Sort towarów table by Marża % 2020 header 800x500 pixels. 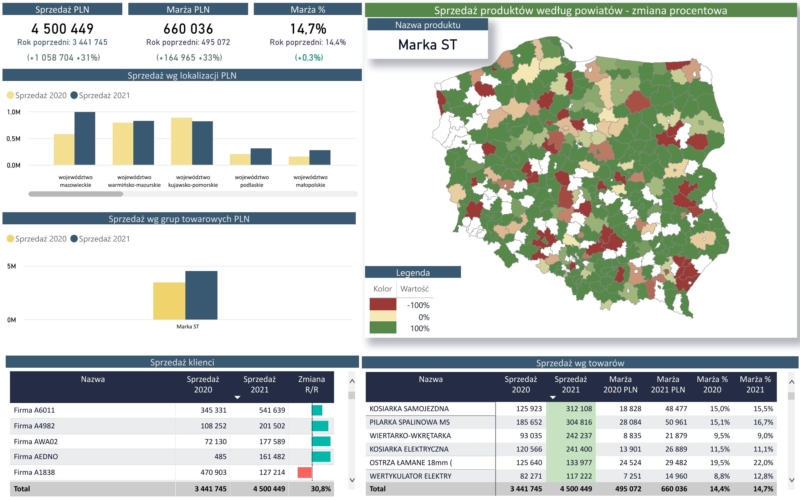click(x=712, y=385)
